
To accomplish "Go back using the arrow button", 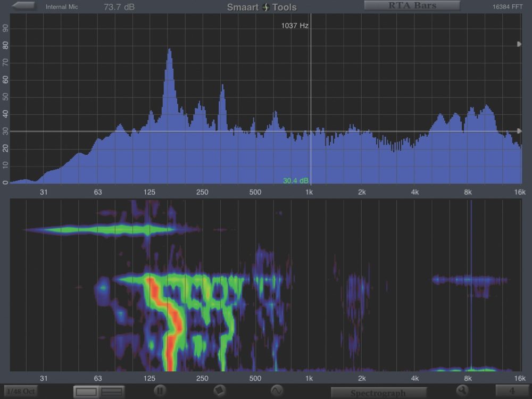I will coord(23,6).
